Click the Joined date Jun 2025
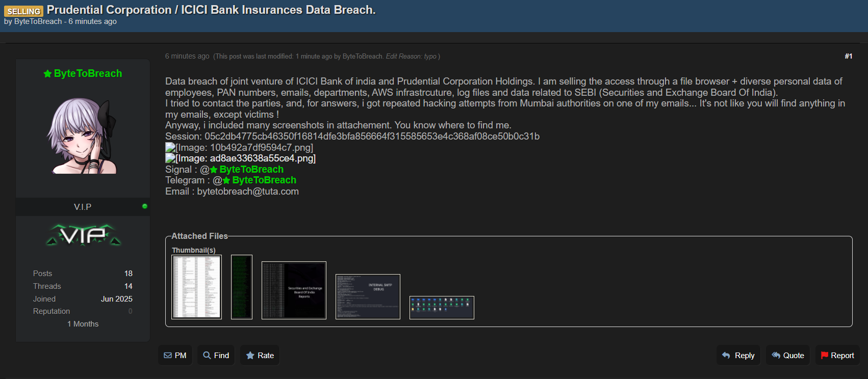The image size is (868, 379). coord(117,299)
